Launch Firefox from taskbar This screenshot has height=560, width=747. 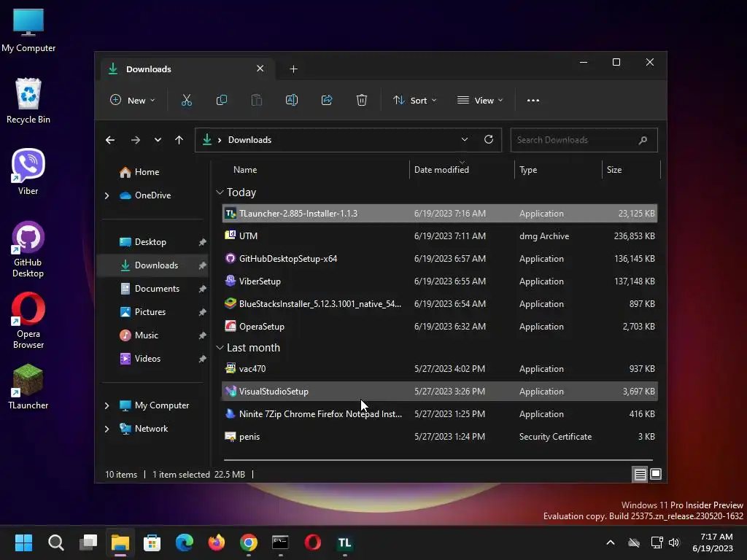[x=216, y=542]
